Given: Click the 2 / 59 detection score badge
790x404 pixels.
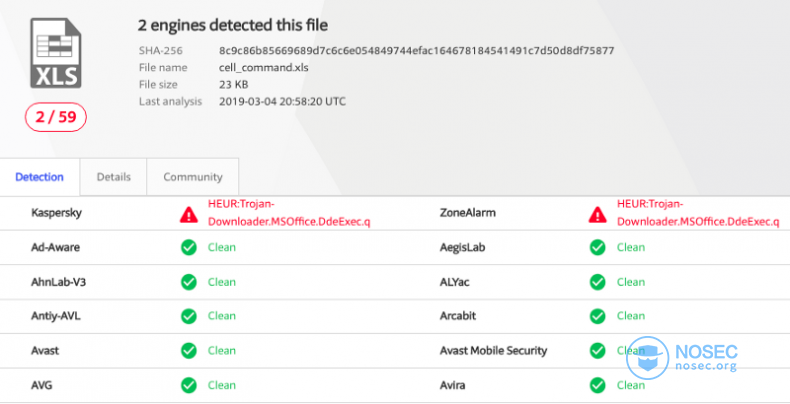Looking at the screenshot, I should point(55,117).
